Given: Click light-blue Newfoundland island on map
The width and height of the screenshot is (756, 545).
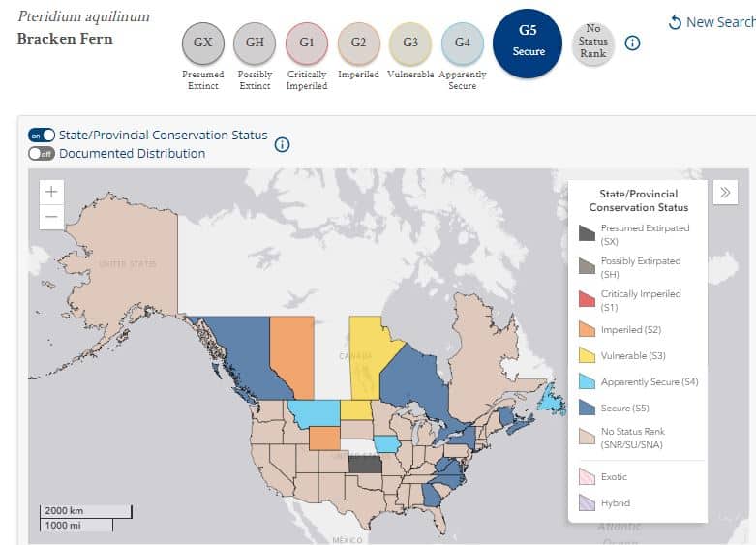Looking at the screenshot, I should click(x=553, y=401).
